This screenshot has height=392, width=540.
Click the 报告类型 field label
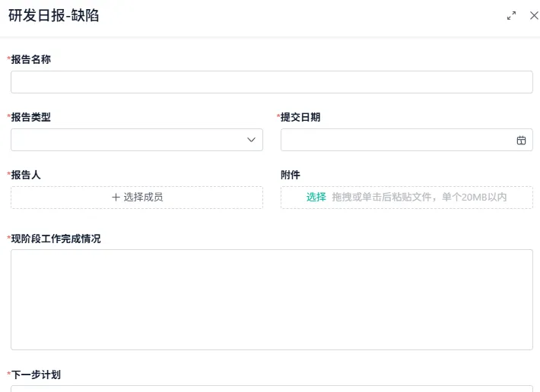tap(30, 117)
